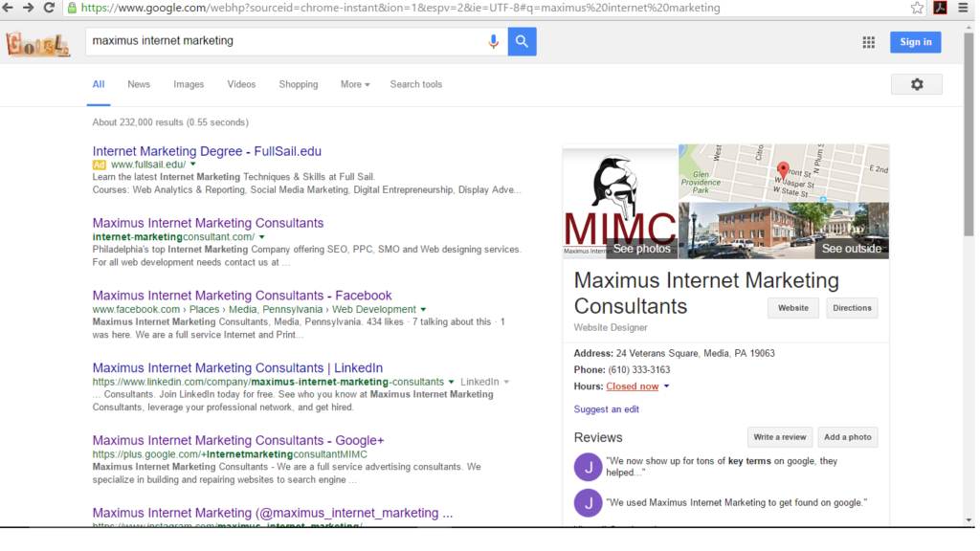
Task: Expand internet-marketingconsultant.com URL dropdown arrow
Action: (x=262, y=237)
